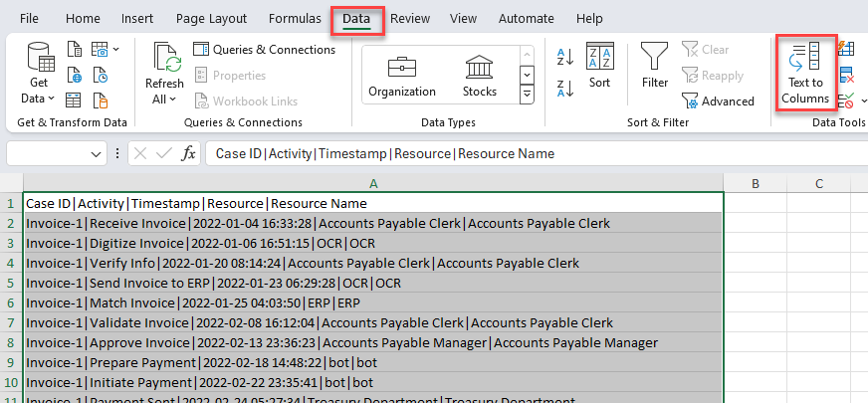Click Workbook Links button

tap(246, 101)
